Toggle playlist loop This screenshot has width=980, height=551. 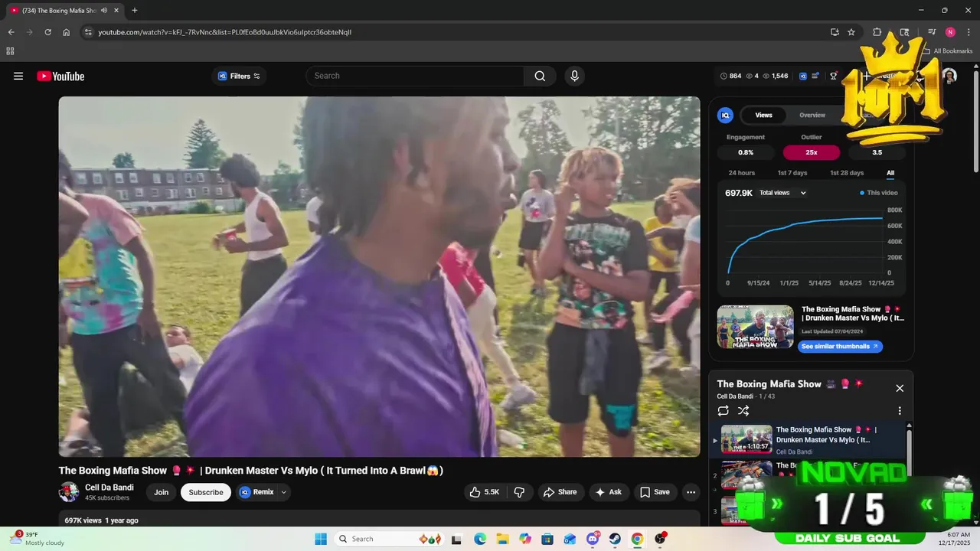click(x=723, y=411)
